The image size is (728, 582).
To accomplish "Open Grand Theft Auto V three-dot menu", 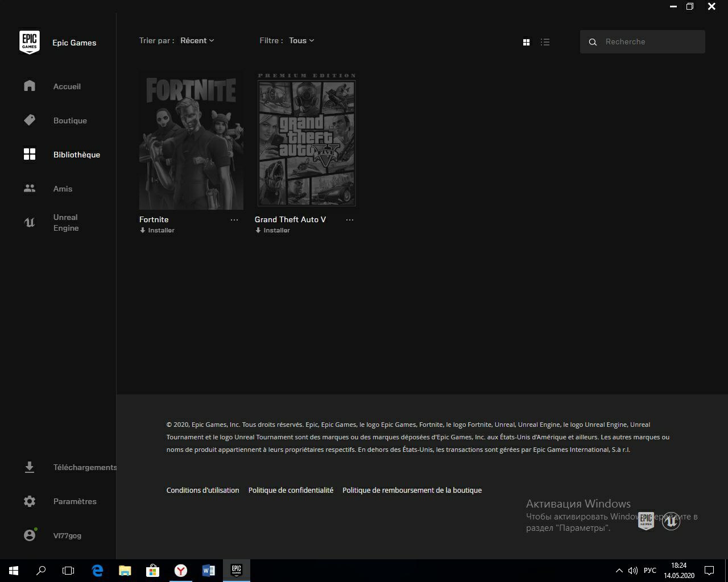I will coord(350,220).
